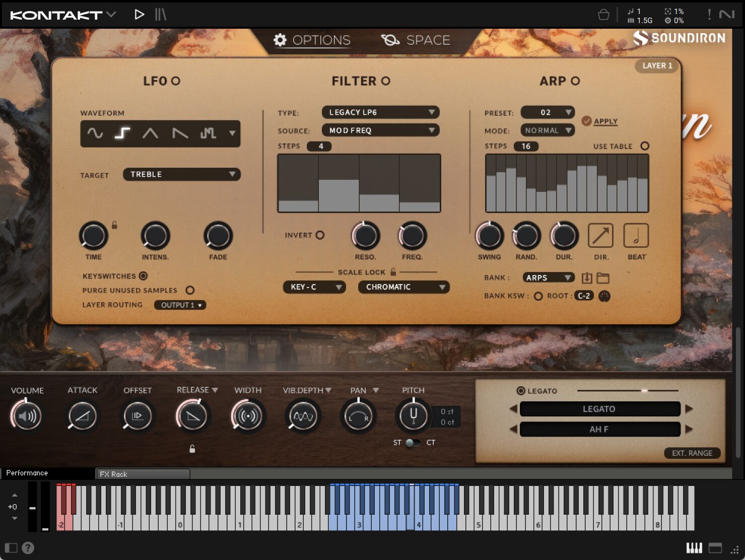Screen dimensions: 745x560
Task: Switch to the Options tab
Action: pyautogui.click(x=312, y=40)
